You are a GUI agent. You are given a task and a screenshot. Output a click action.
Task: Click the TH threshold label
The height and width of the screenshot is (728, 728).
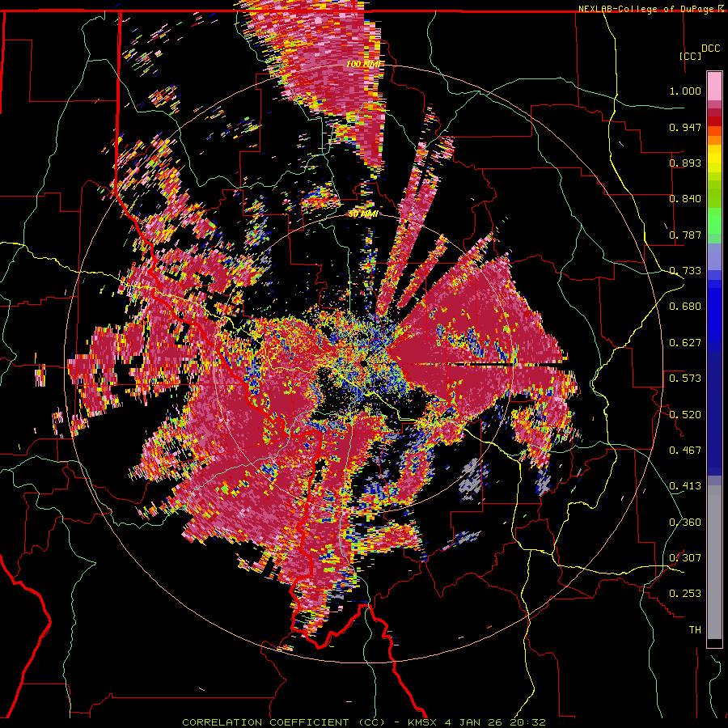pos(695,630)
